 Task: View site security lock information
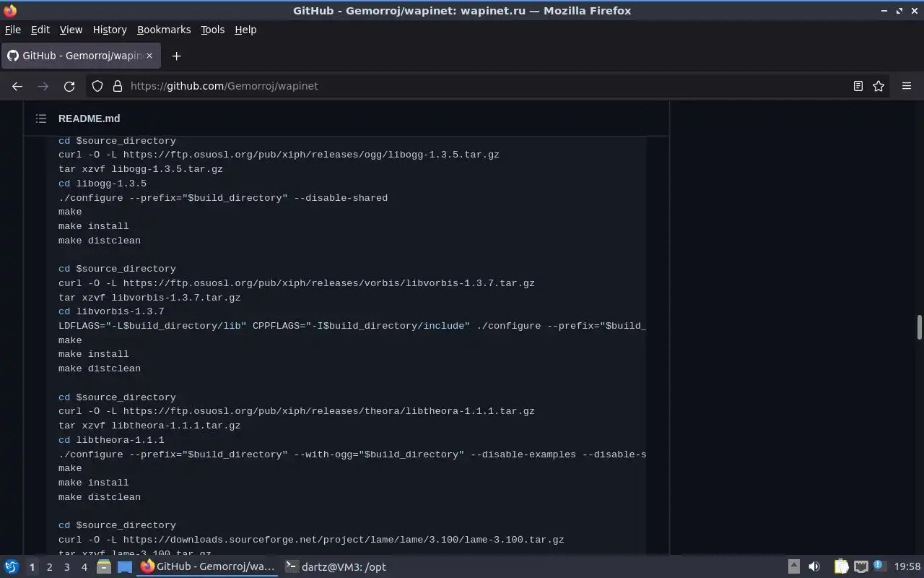pyautogui.click(x=118, y=86)
